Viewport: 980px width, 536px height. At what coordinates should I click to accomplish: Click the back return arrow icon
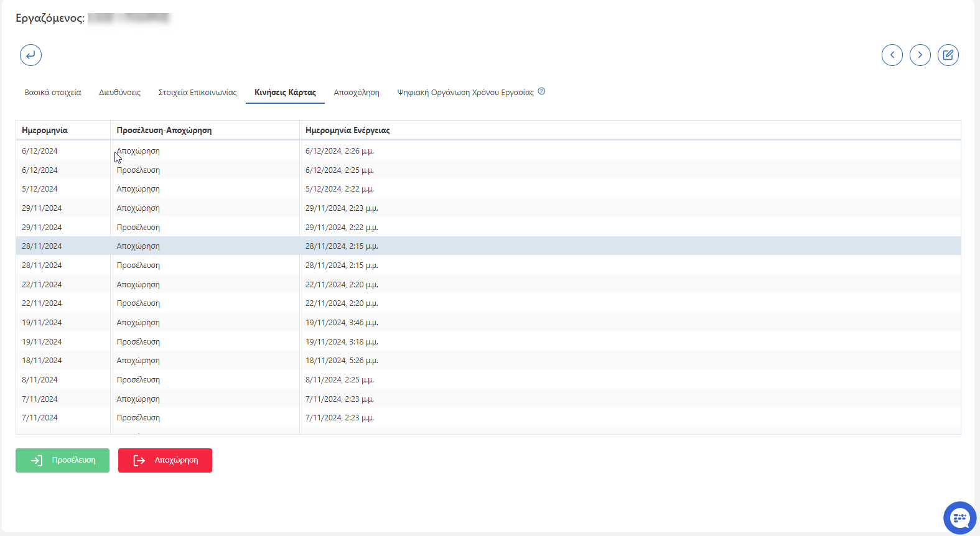coord(30,55)
